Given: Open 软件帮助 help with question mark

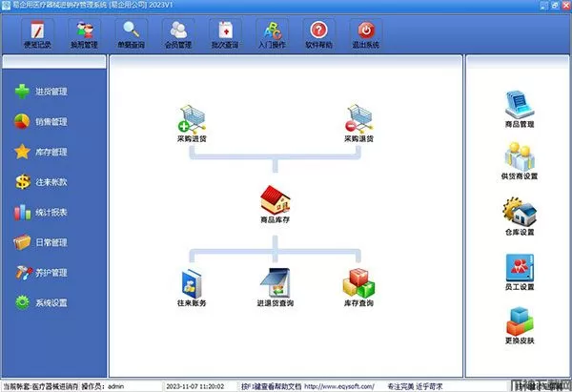Looking at the screenshot, I should [x=318, y=34].
